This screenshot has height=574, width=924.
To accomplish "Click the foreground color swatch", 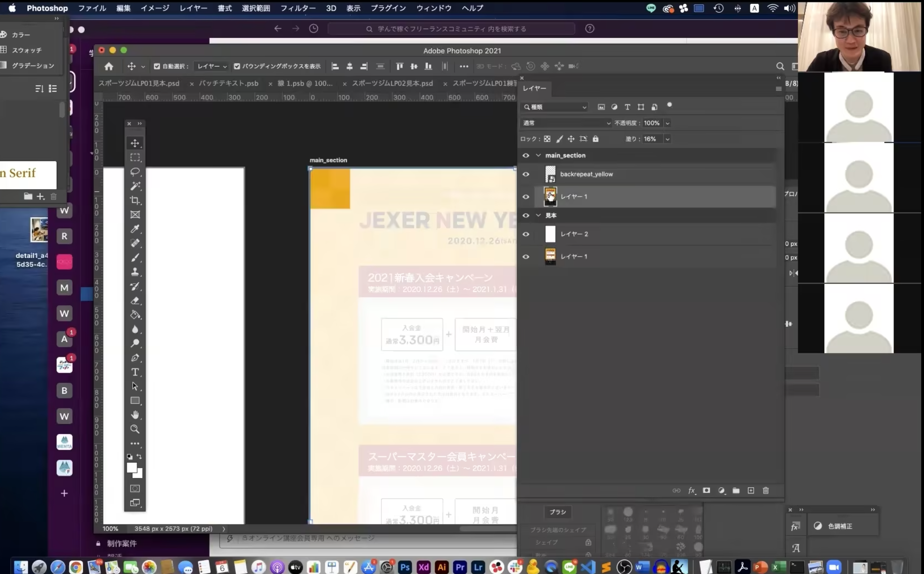I will click(x=132, y=468).
